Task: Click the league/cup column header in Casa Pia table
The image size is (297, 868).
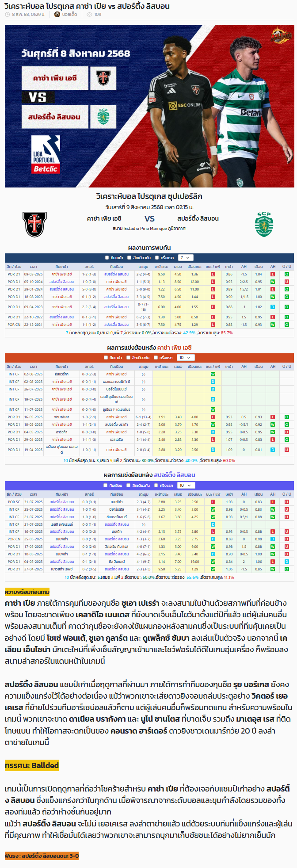Action: click(14, 367)
